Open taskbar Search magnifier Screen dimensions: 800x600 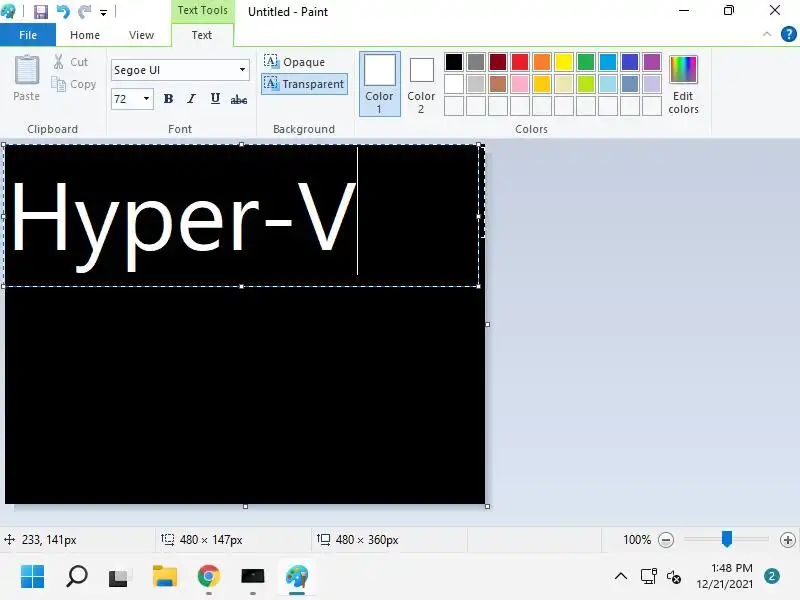(x=77, y=577)
